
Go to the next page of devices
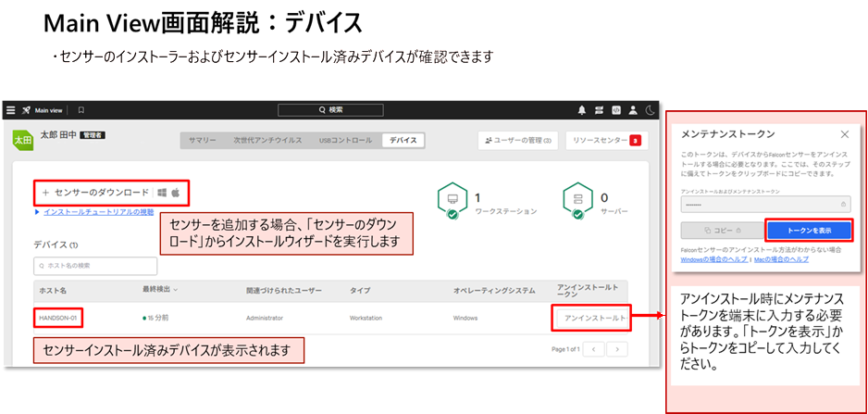[617, 349]
